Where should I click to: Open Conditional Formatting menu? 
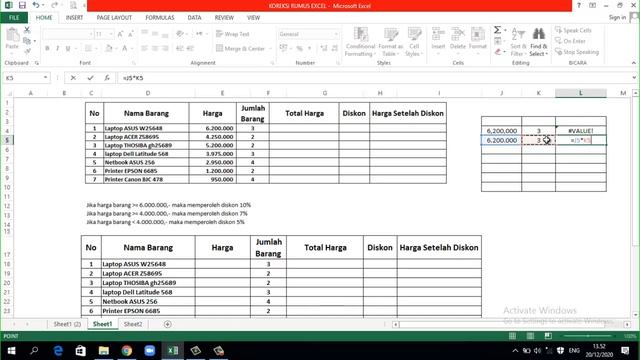pyautogui.click(x=360, y=42)
